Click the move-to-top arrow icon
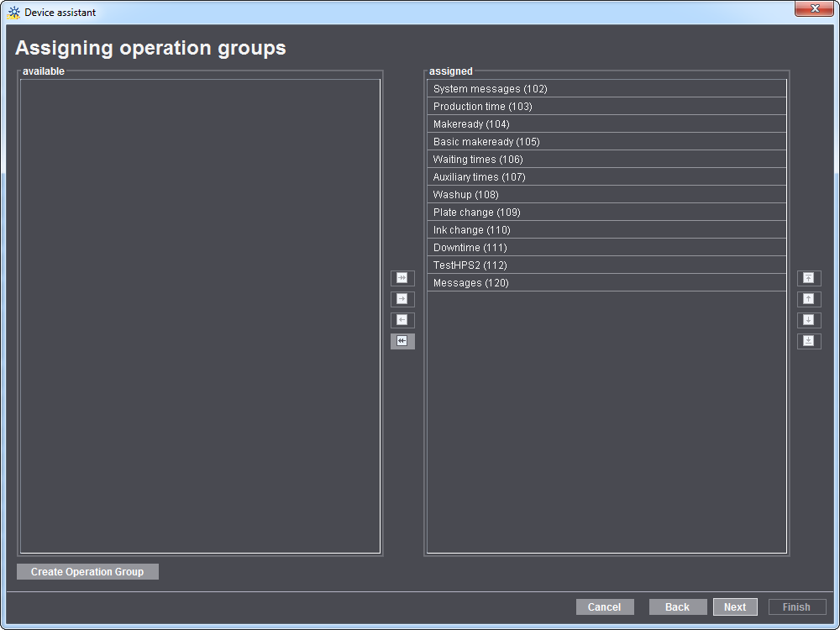This screenshot has height=630, width=840. coord(809,277)
